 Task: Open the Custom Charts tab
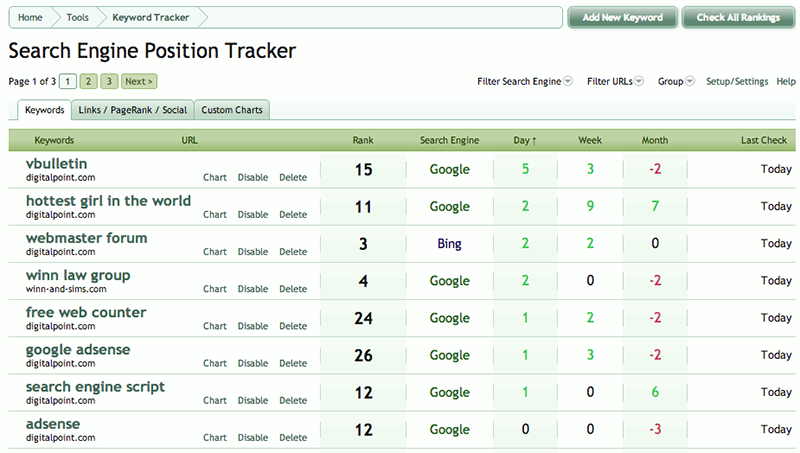click(x=232, y=110)
